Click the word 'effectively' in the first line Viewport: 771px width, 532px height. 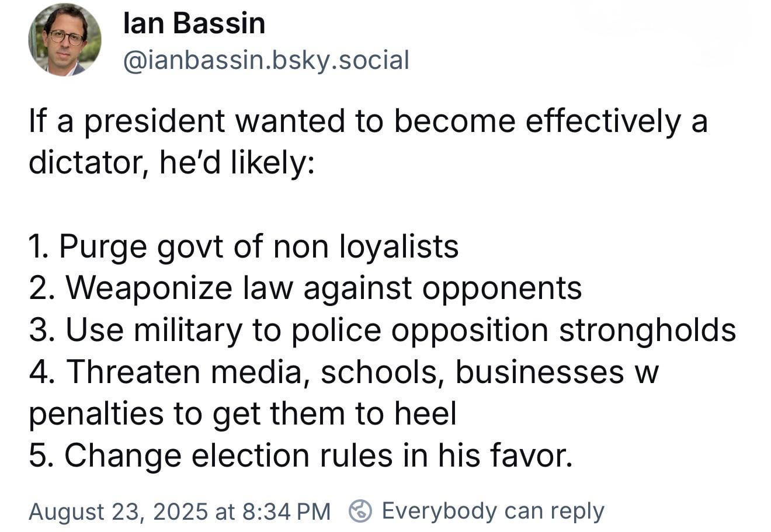coord(603,121)
